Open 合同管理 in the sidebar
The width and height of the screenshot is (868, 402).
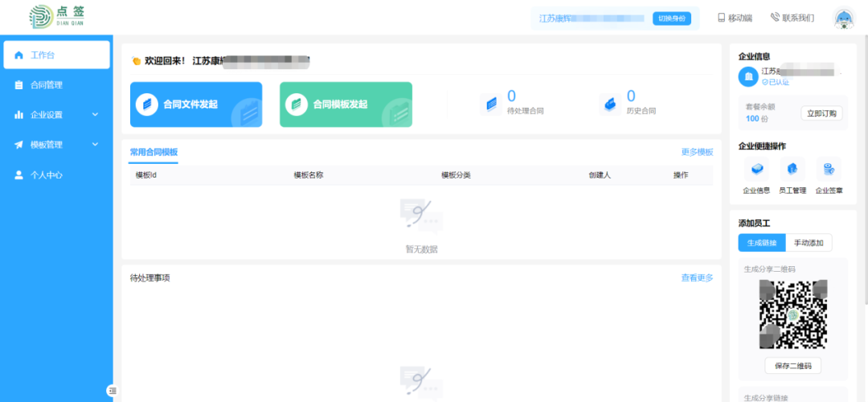(x=47, y=85)
